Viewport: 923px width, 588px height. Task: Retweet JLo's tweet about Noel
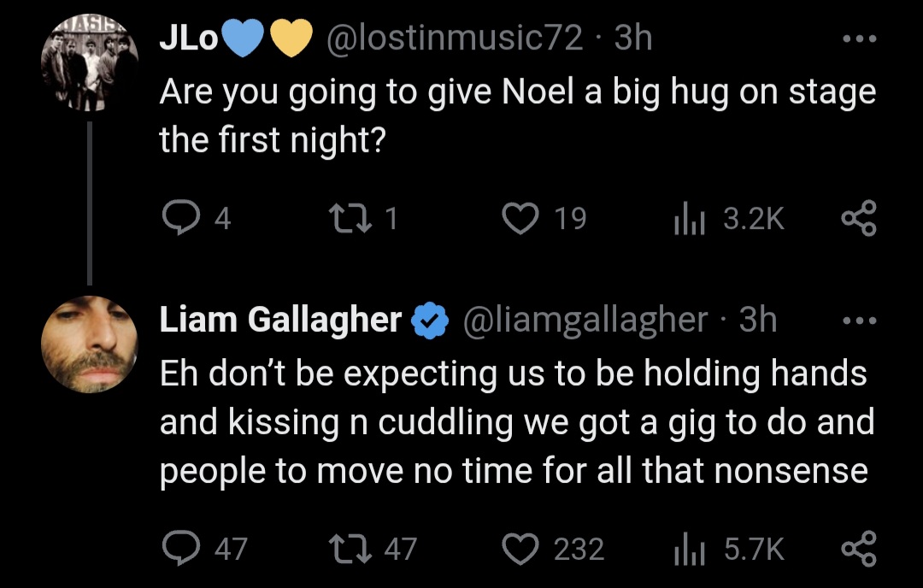pyautogui.click(x=350, y=218)
